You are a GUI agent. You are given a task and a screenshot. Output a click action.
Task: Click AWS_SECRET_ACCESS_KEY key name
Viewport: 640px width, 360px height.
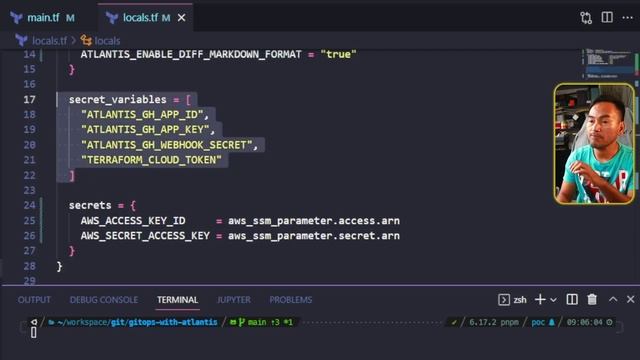(145, 236)
